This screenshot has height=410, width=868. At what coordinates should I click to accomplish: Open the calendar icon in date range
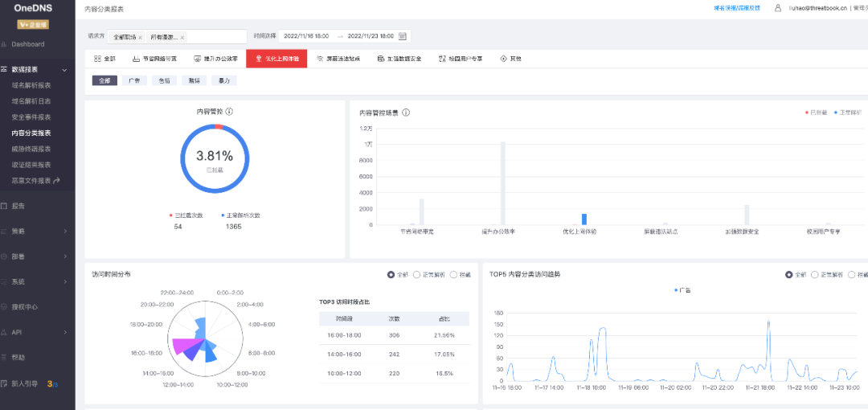click(x=403, y=36)
